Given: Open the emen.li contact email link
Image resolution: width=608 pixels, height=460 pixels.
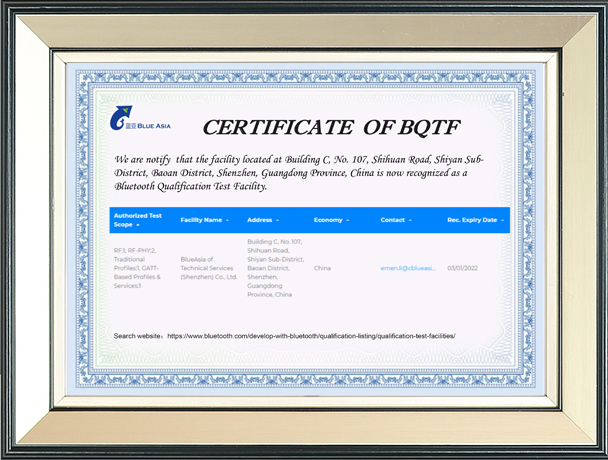Looking at the screenshot, I should click(408, 268).
